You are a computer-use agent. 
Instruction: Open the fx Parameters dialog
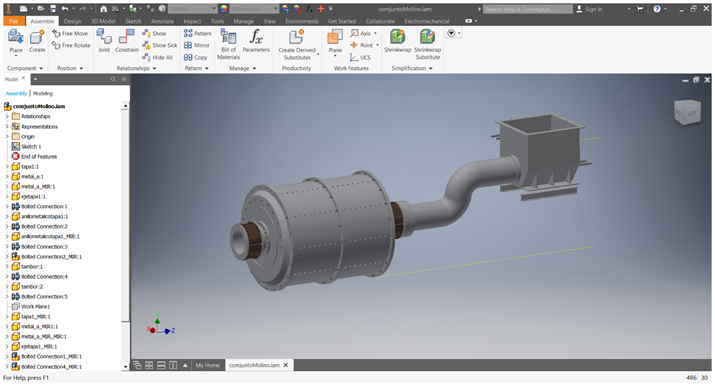(256, 41)
